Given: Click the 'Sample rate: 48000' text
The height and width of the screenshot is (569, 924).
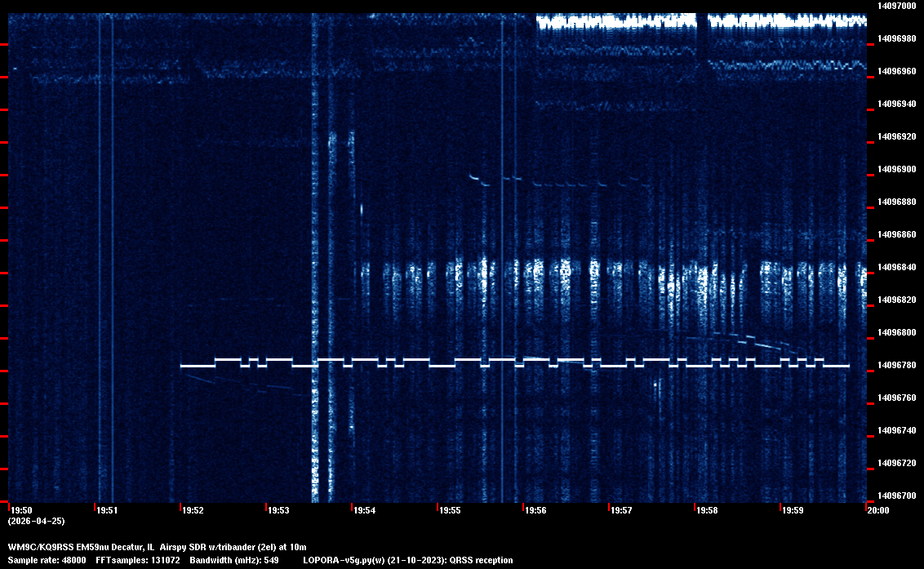Looking at the screenshot, I should (x=47, y=560).
